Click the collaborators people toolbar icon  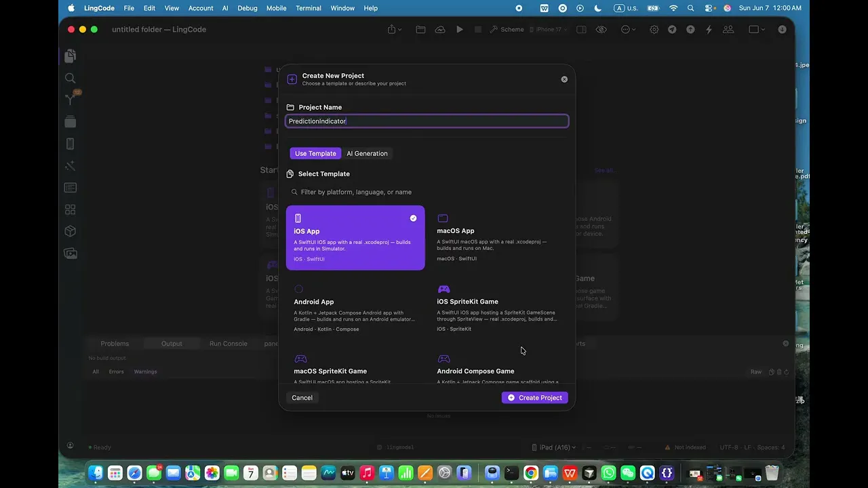(728, 29)
